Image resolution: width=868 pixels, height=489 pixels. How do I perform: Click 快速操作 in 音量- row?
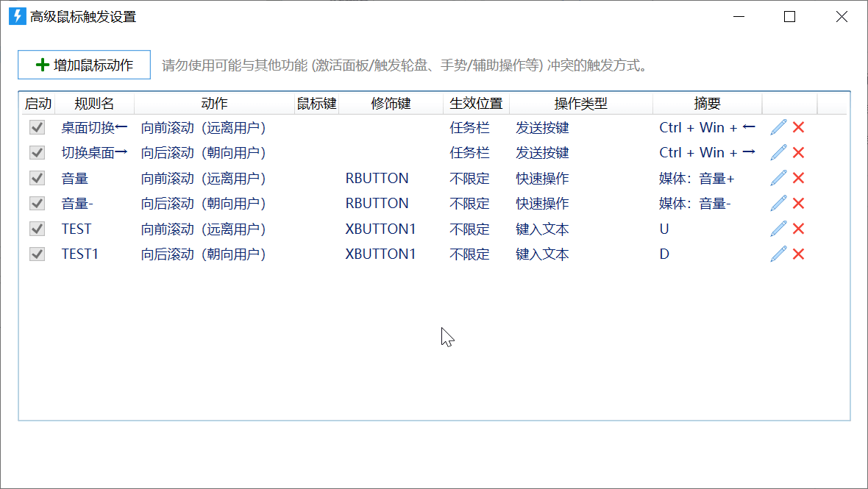click(543, 204)
